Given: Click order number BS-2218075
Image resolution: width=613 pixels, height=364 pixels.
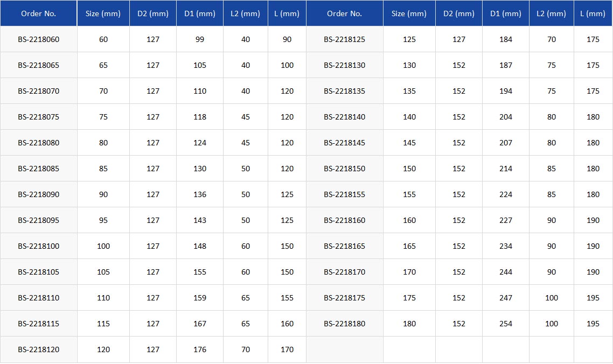Looking at the screenshot, I should point(38,117).
